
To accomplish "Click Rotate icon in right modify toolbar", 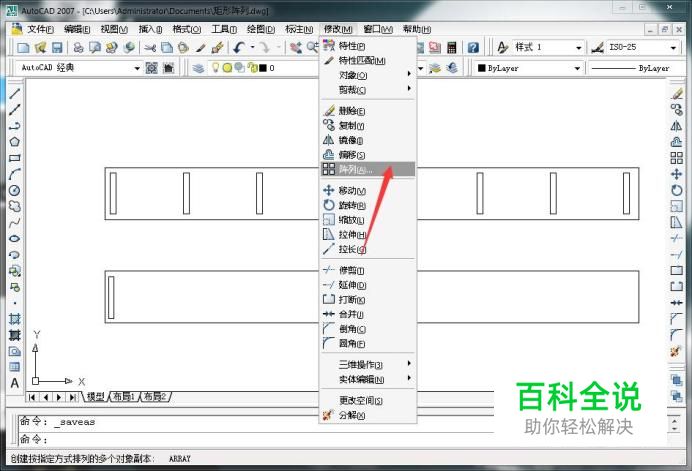I will click(x=676, y=190).
